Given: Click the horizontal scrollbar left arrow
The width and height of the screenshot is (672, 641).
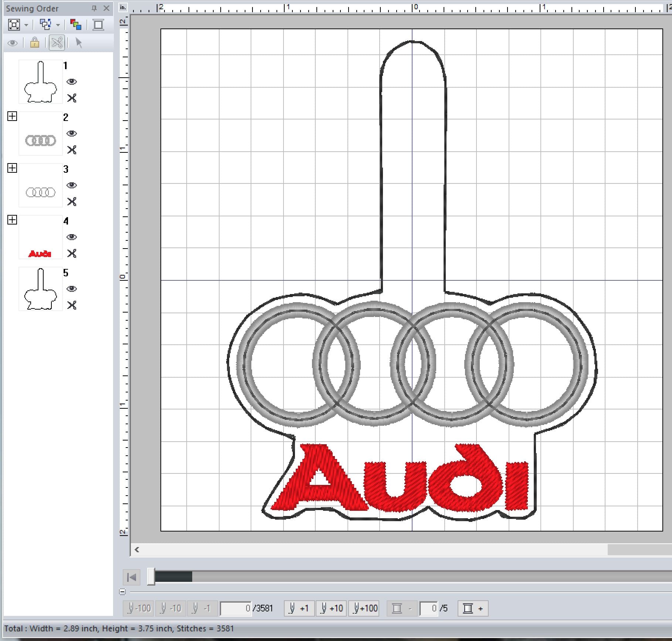Looking at the screenshot, I should tap(137, 550).
